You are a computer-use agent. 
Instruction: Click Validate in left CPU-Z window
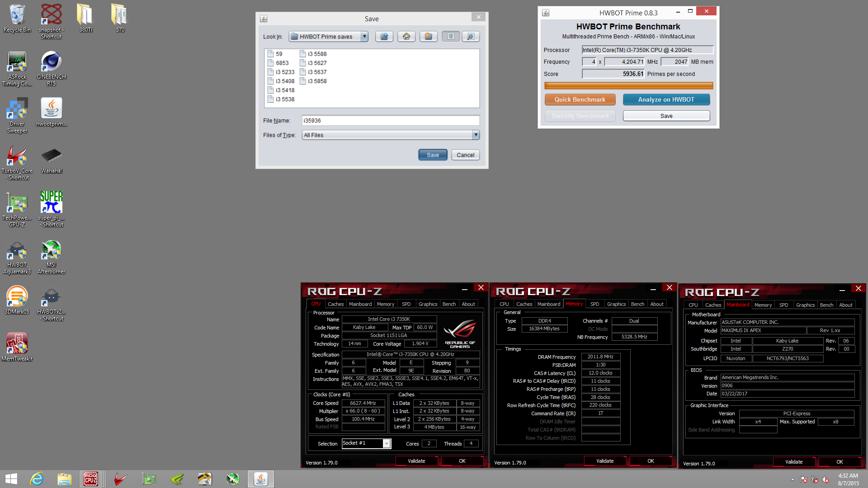(416, 461)
